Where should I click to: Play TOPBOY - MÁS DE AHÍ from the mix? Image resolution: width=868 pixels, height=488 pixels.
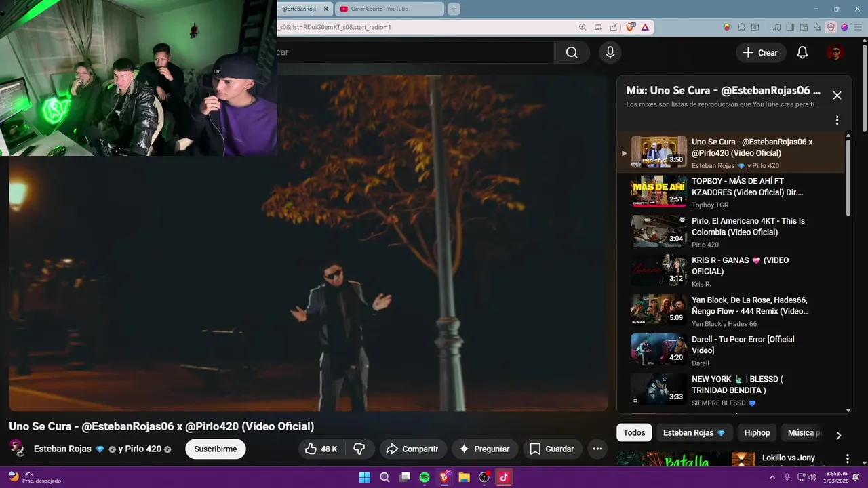point(730,192)
